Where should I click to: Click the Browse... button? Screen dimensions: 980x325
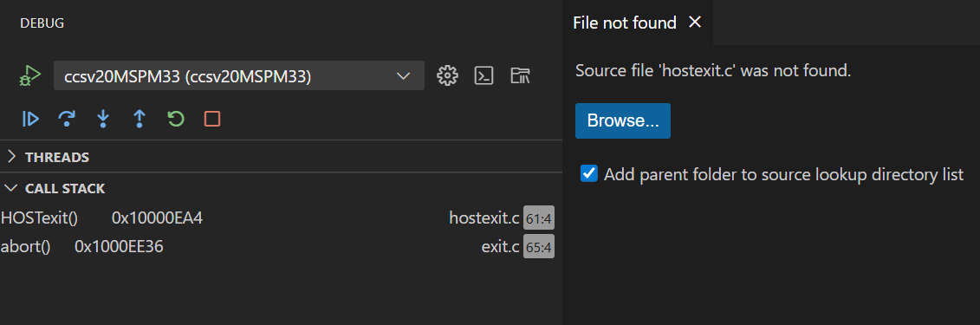[x=622, y=120]
